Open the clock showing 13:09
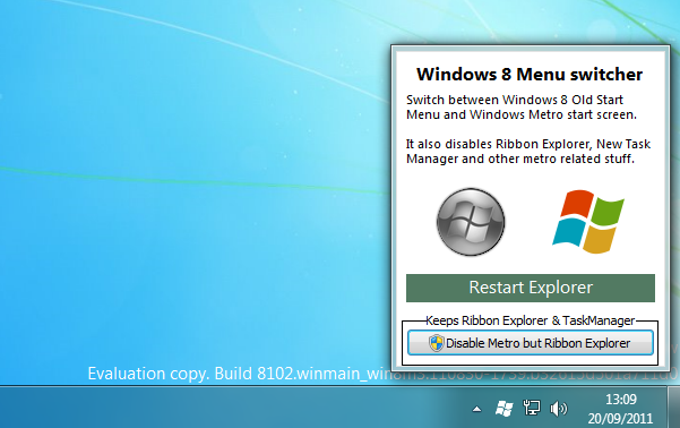 (621, 399)
